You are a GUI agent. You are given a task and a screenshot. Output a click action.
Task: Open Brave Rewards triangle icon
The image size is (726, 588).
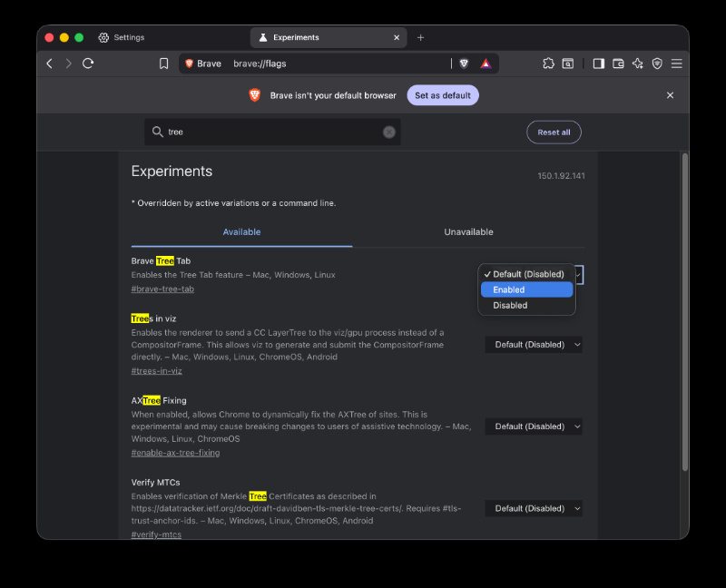486,64
